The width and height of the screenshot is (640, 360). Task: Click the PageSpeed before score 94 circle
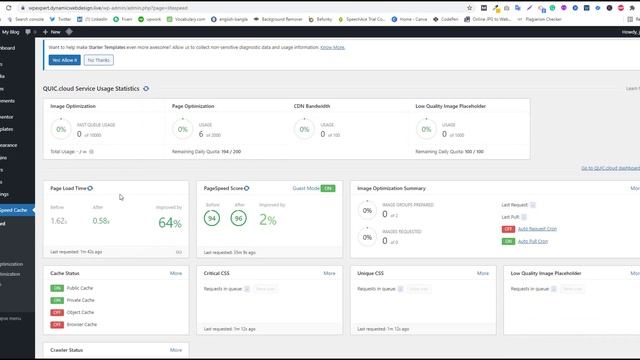point(212,218)
